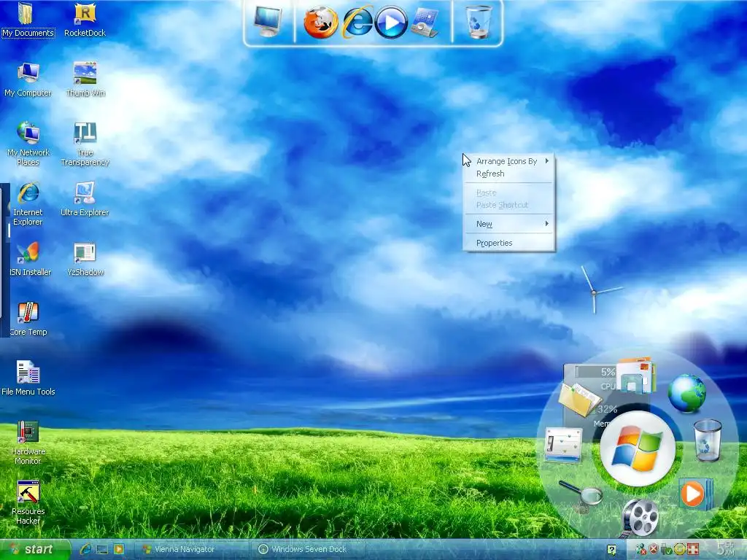Open Resources Hacker desktop icon
Image resolution: width=747 pixels, height=560 pixels.
(x=28, y=503)
